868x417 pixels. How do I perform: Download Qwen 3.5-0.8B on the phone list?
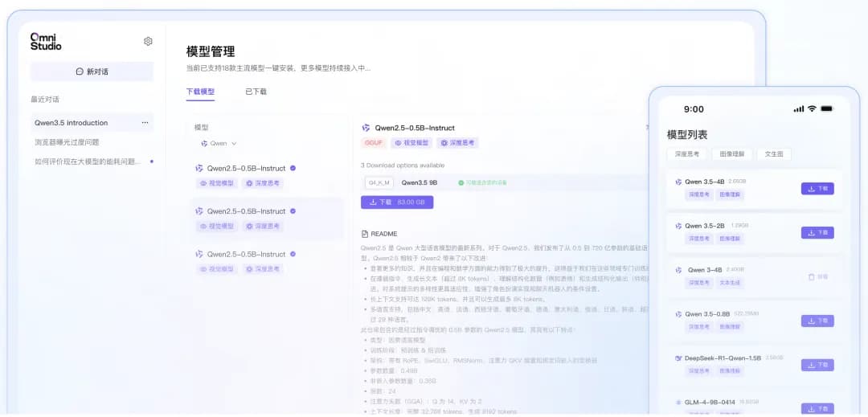pos(817,321)
